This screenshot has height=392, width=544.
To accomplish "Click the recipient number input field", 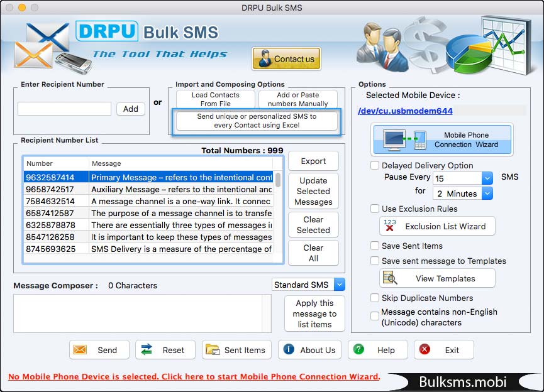I will click(x=65, y=109).
